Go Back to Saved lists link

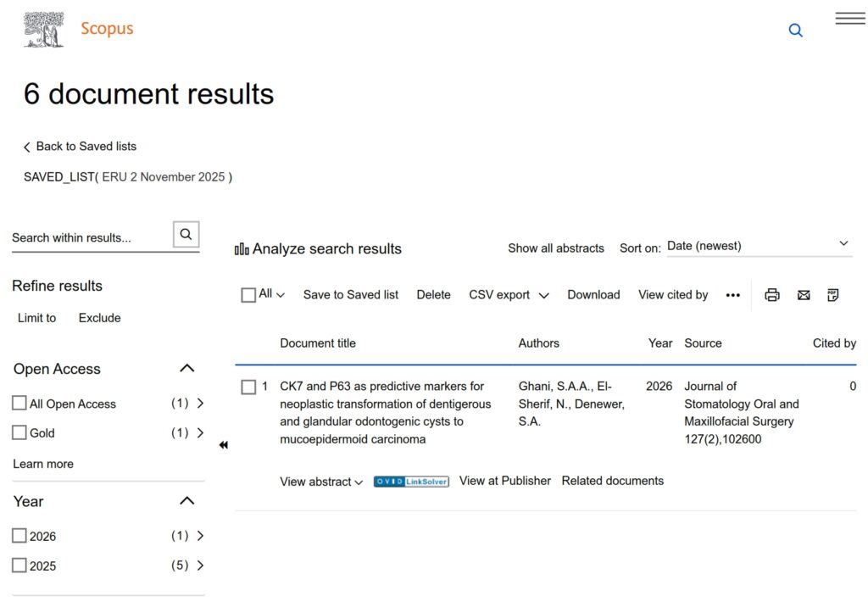tap(81, 147)
